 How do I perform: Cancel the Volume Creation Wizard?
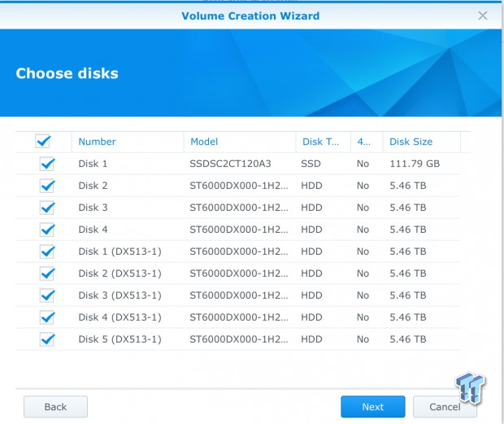tap(445, 407)
